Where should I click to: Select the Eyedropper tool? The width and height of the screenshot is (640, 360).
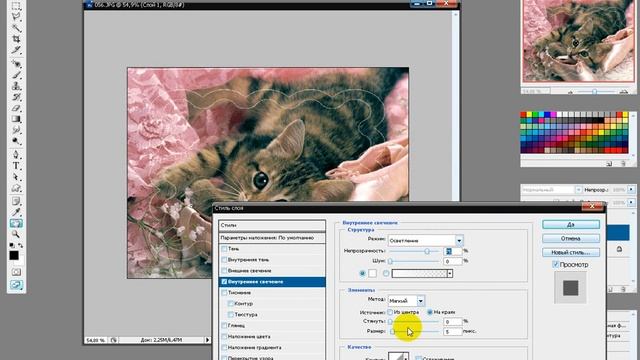point(16,212)
